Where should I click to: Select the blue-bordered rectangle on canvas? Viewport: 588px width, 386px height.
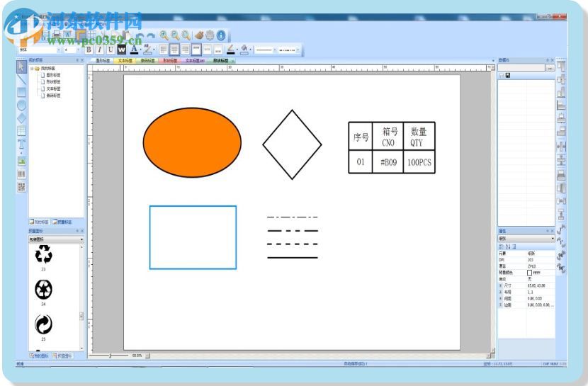coord(193,237)
